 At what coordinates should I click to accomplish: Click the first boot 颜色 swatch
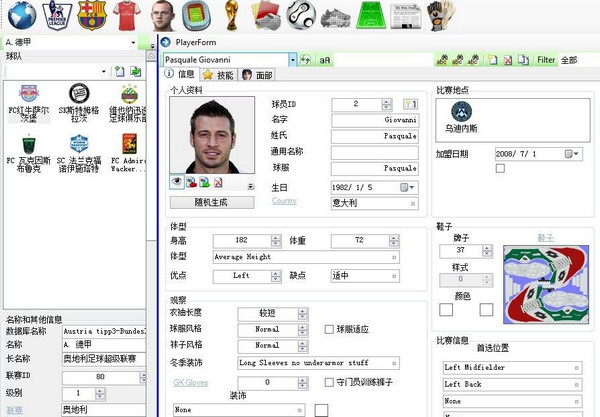coord(446,309)
